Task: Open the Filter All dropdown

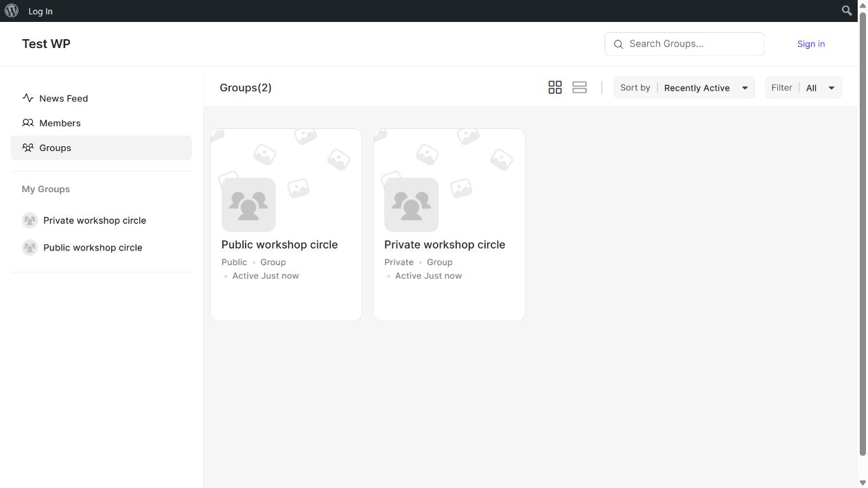Action: (803, 88)
